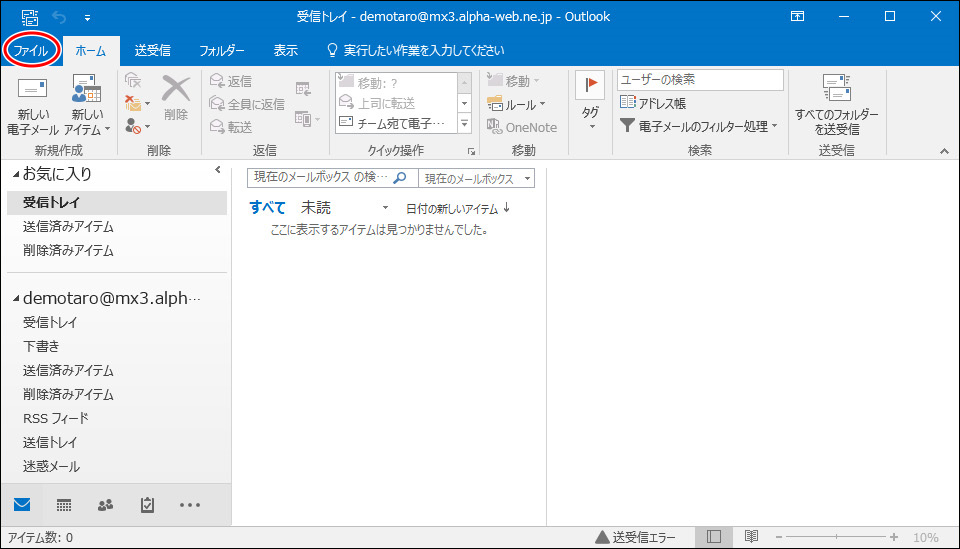The image size is (960, 549).
Task: Open the 移動 move dropdown
Action: point(513,80)
